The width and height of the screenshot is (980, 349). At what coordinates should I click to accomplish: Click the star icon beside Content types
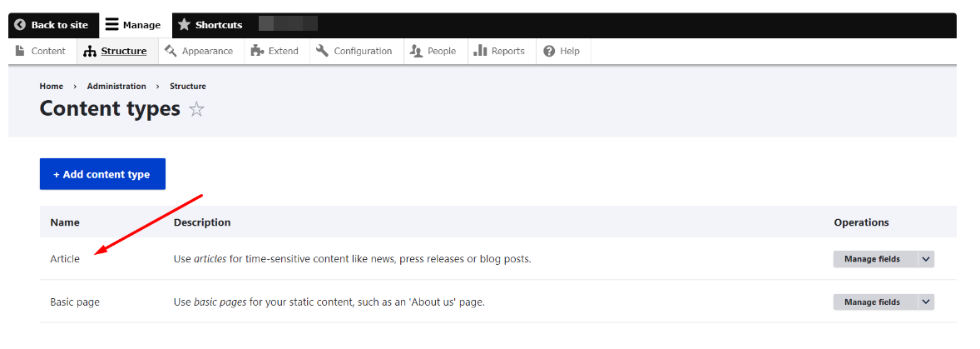coord(196,109)
